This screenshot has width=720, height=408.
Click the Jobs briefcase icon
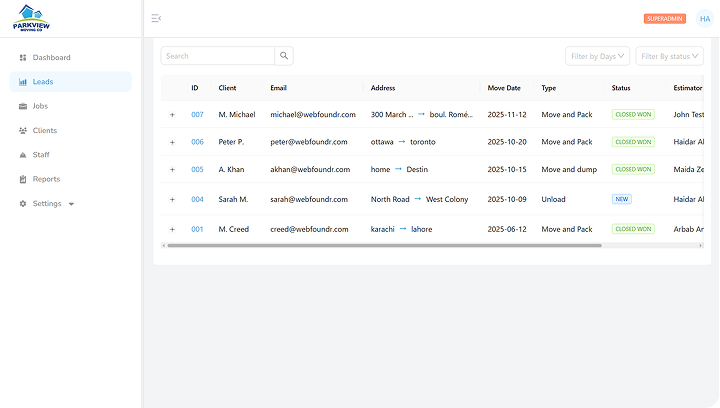coord(23,106)
